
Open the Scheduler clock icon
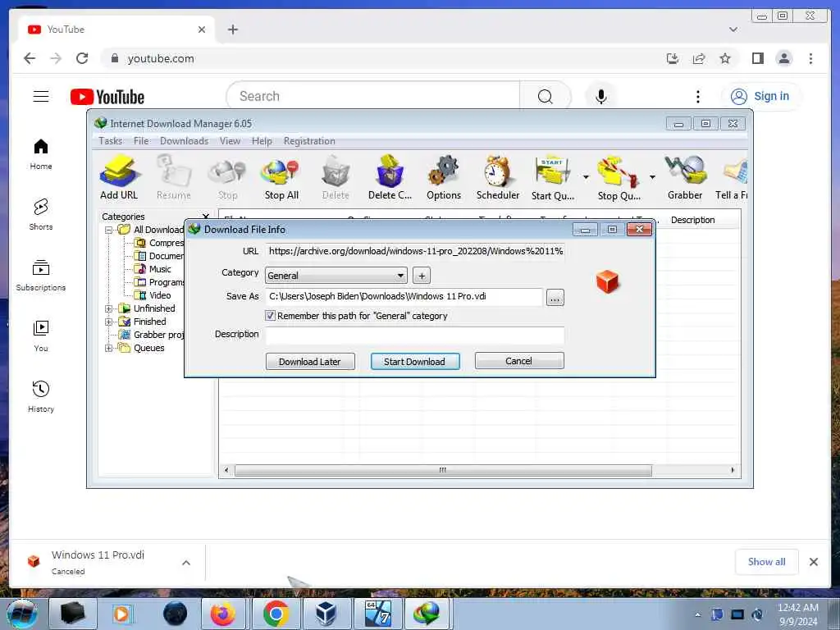(x=498, y=177)
